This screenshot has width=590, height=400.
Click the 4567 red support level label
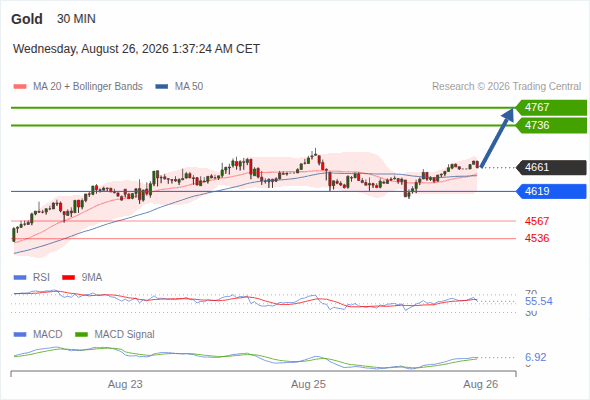point(537,221)
